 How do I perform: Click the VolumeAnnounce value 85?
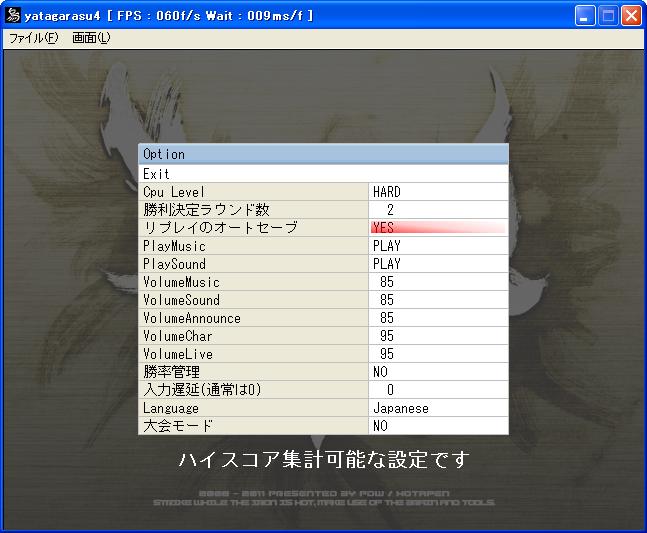(x=438, y=318)
